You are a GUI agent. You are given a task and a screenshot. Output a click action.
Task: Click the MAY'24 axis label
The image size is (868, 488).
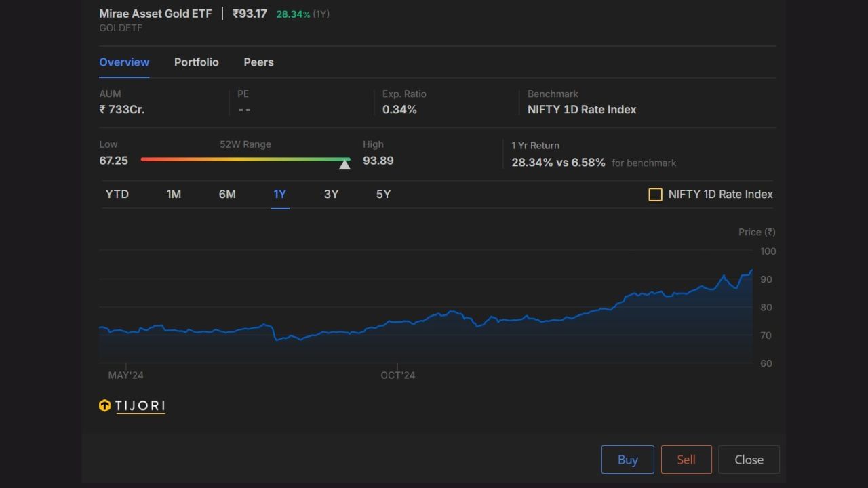click(126, 375)
